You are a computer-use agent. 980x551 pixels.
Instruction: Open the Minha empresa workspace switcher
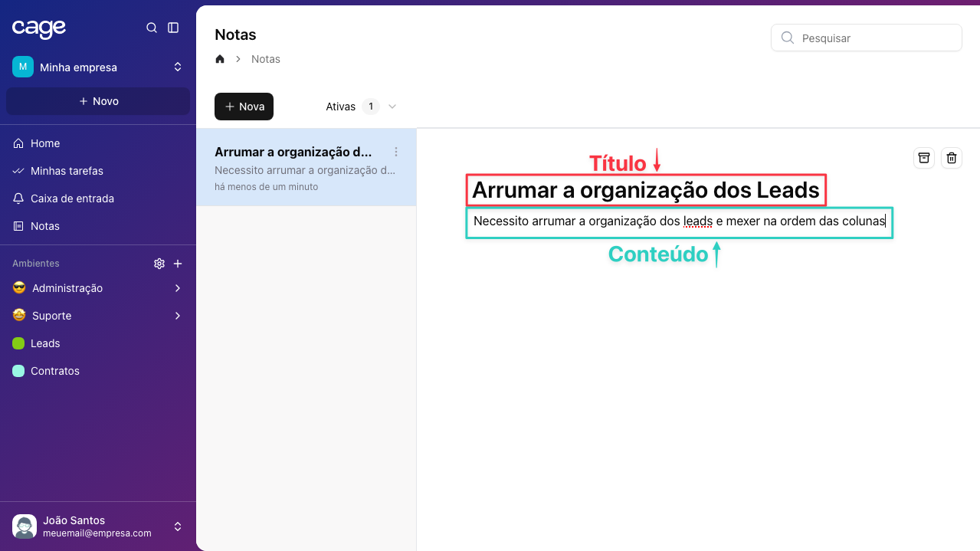[x=98, y=67]
